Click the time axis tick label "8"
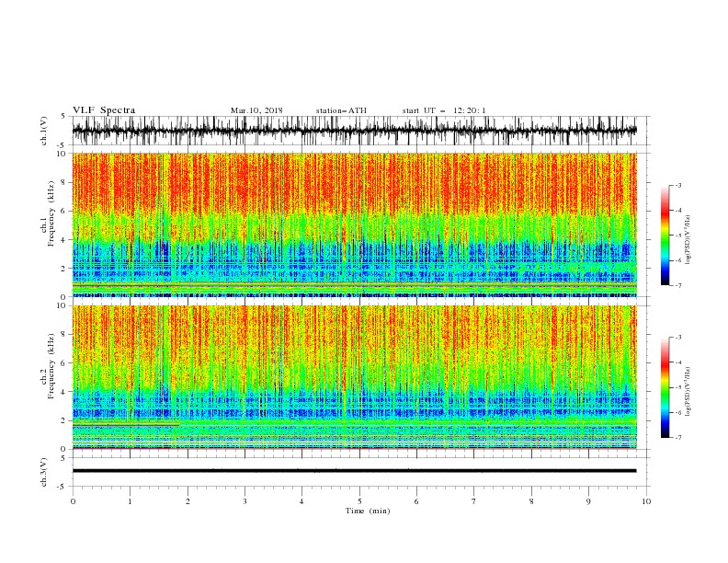This screenshot has height=563, width=728. pos(531,501)
